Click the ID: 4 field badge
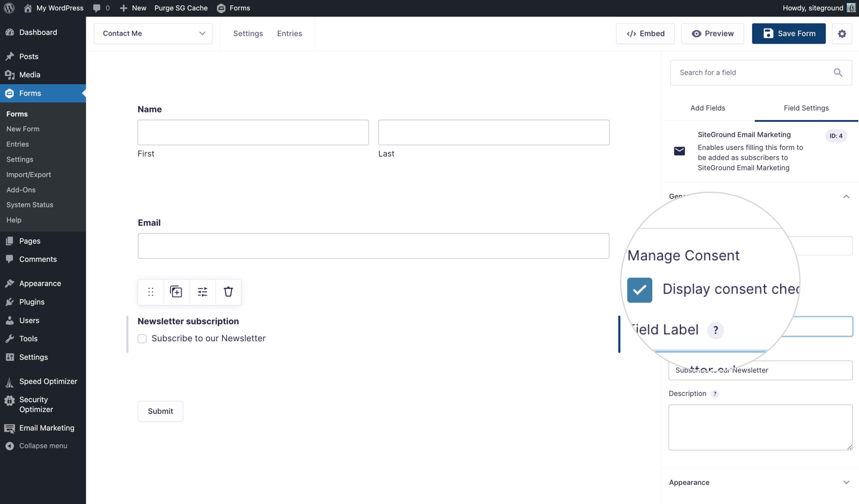 [x=836, y=135]
